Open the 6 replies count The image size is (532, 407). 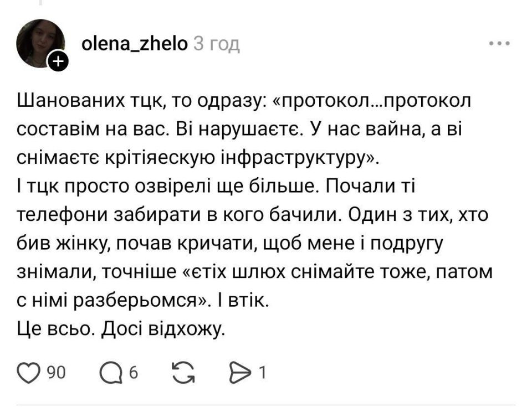134,373
